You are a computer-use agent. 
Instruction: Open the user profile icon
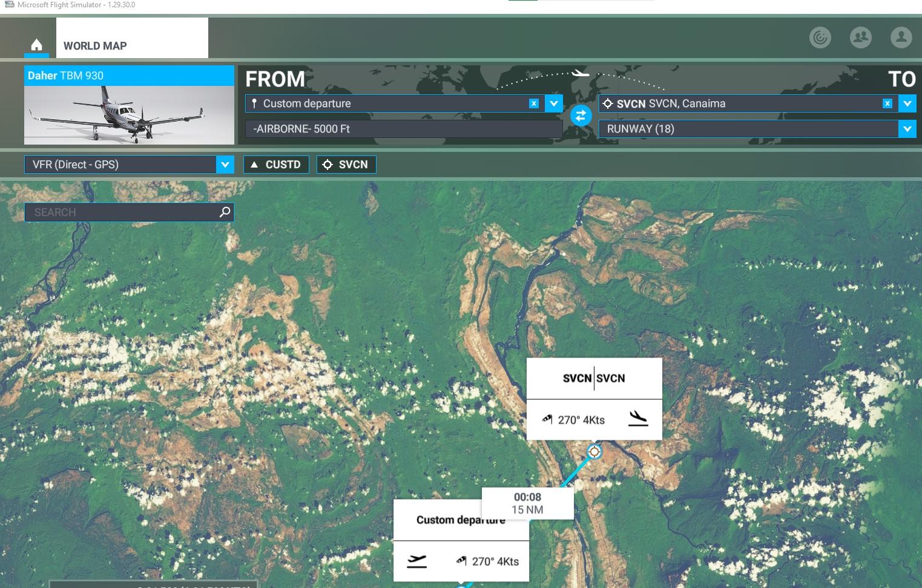click(901, 38)
